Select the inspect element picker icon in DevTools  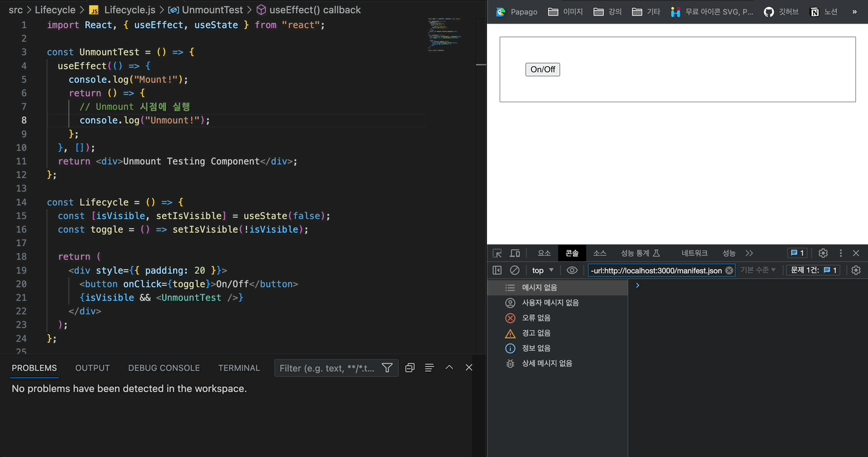tap(497, 253)
